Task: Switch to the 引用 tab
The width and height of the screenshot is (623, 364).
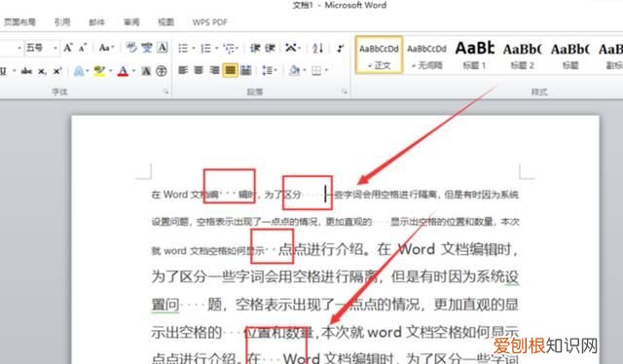Action: coord(62,21)
